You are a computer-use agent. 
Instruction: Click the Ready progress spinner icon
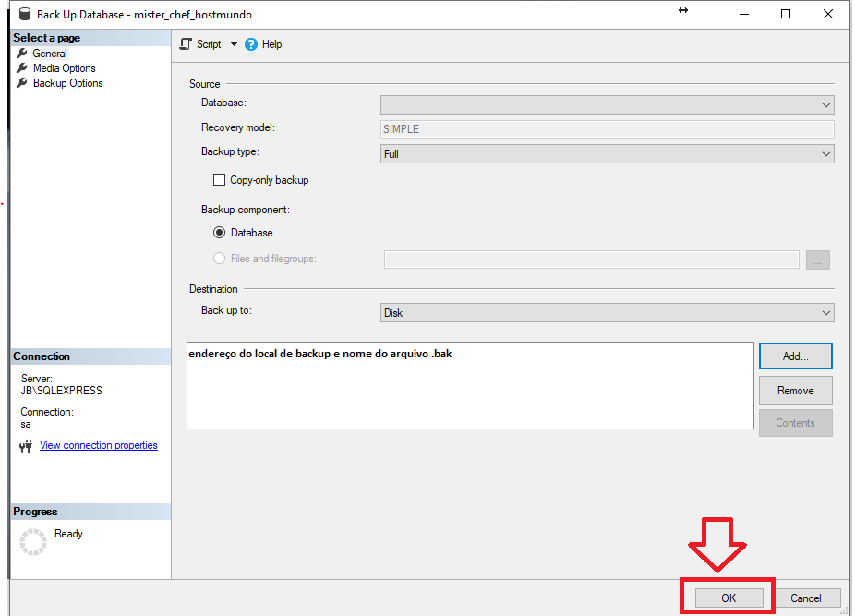tap(33, 542)
